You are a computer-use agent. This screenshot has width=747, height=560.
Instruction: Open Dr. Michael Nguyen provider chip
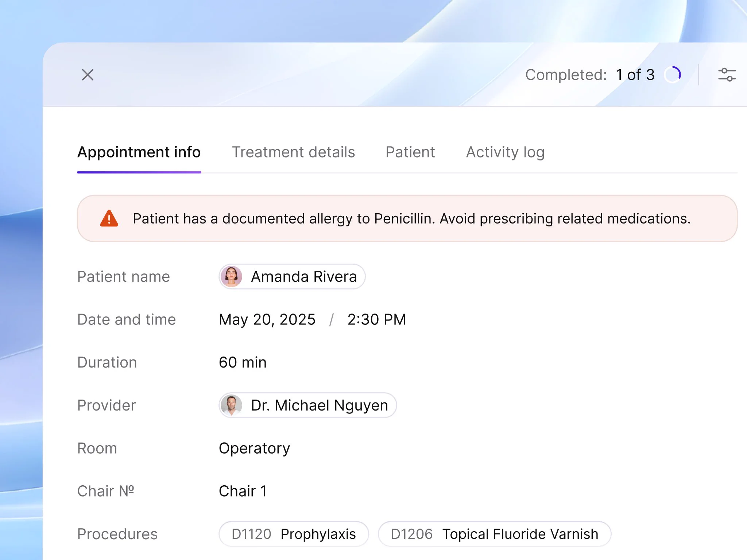pos(308,405)
